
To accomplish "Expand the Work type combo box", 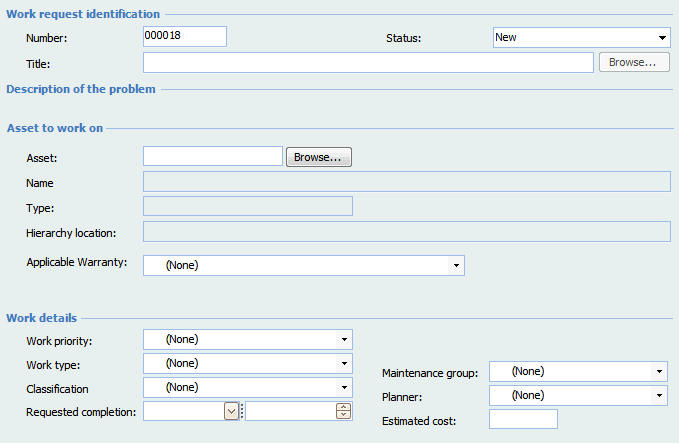I will click(x=345, y=363).
